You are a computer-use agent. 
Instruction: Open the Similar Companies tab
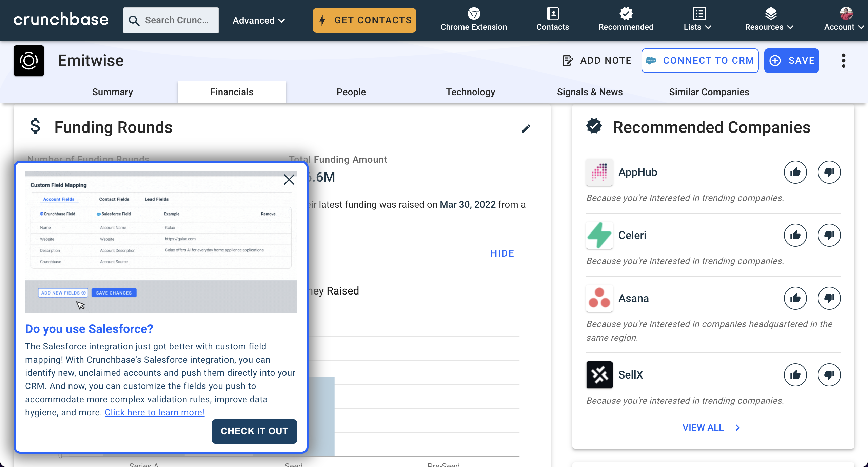pyautogui.click(x=709, y=92)
